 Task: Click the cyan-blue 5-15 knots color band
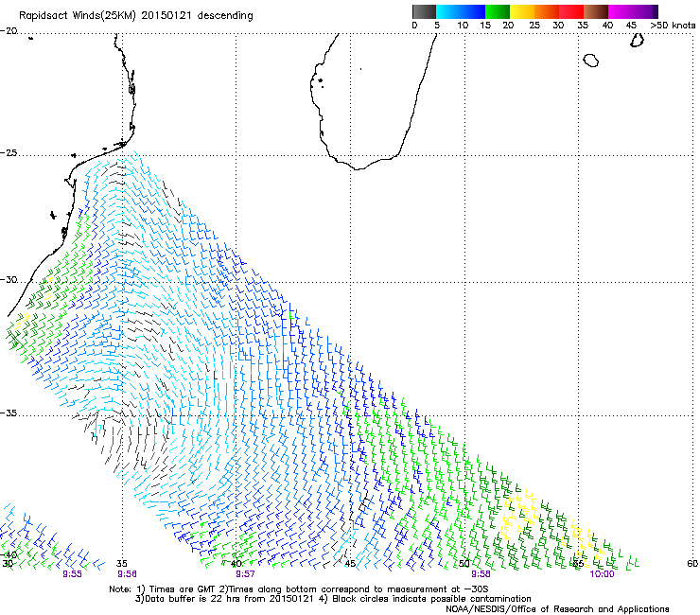pyautogui.click(x=461, y=11)
